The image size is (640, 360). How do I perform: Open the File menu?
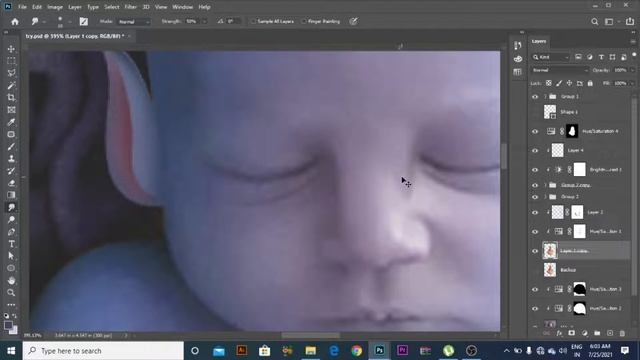(x=22, y=7)
